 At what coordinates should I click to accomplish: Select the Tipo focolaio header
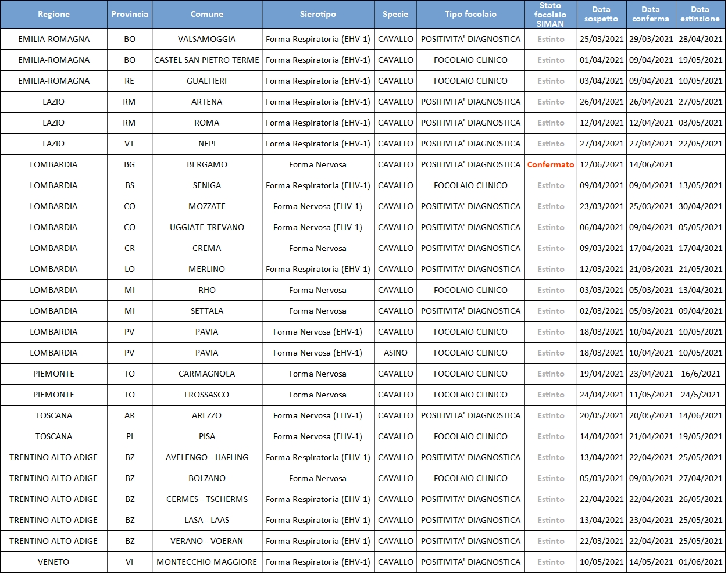(x=470, y=15)
